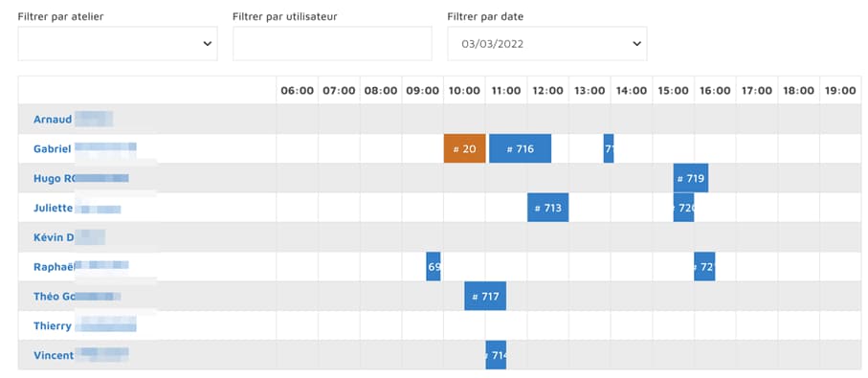Open reservation # 714 in Vincent's row
This screenshot has width=868, height=378.
click(496, 355)
